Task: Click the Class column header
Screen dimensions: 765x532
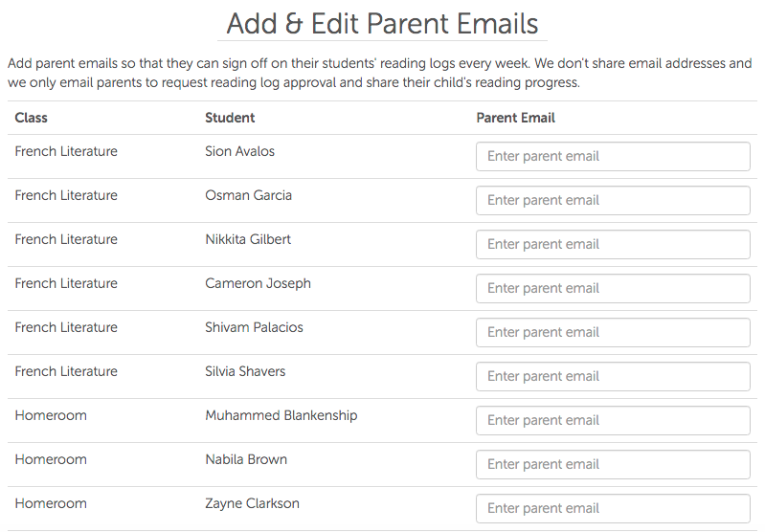Action: (x=32, y=118)
